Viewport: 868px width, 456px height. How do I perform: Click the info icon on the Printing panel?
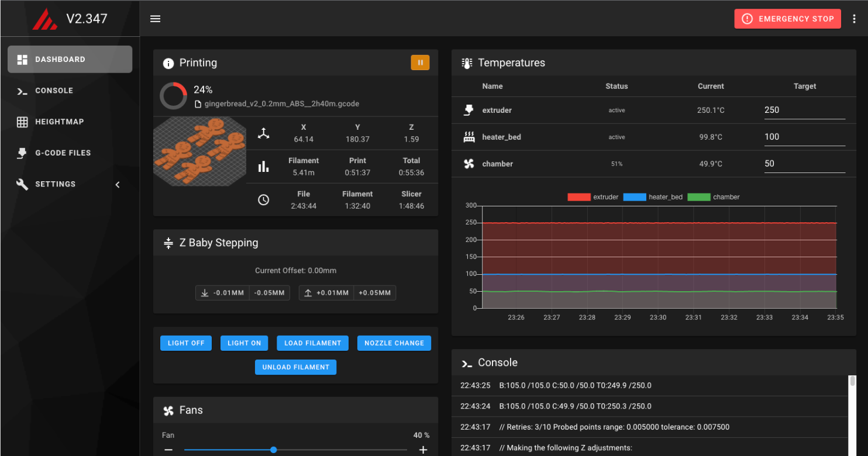pos(169,63)
